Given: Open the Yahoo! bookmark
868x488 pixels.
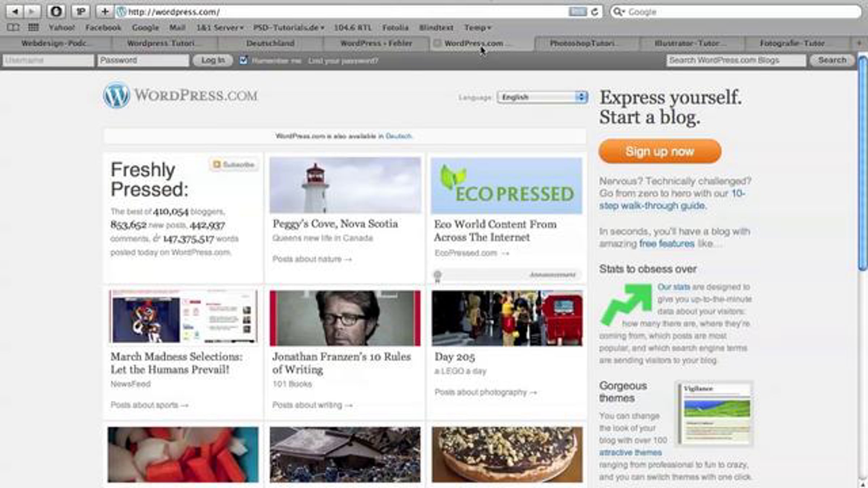Looking at the screenshot, I should click(x=62, y=27).
